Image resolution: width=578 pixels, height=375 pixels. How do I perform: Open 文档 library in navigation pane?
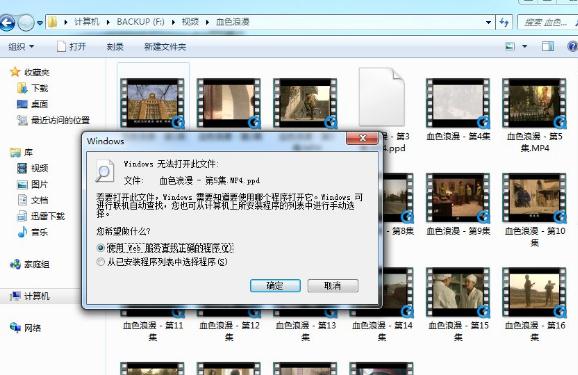click(x=33, y=200)
